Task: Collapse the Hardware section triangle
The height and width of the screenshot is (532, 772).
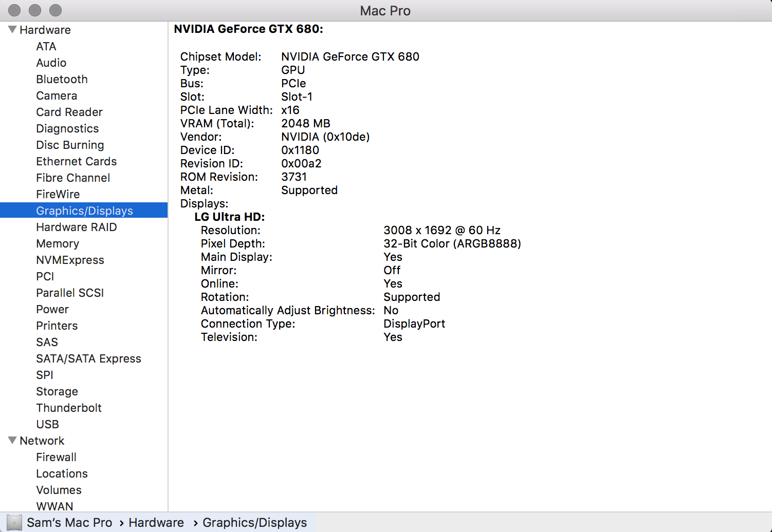Action: click(x=11, y=29)
